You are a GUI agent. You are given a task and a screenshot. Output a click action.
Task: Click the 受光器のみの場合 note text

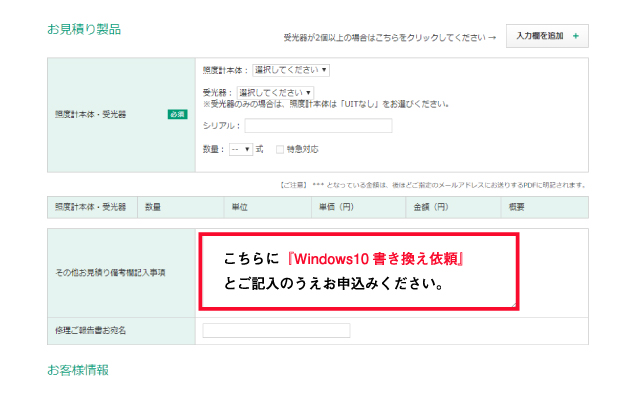(x=325, y=104)
